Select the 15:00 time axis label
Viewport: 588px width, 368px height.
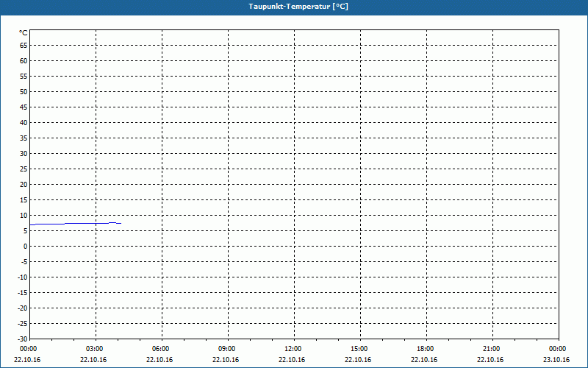359,349
